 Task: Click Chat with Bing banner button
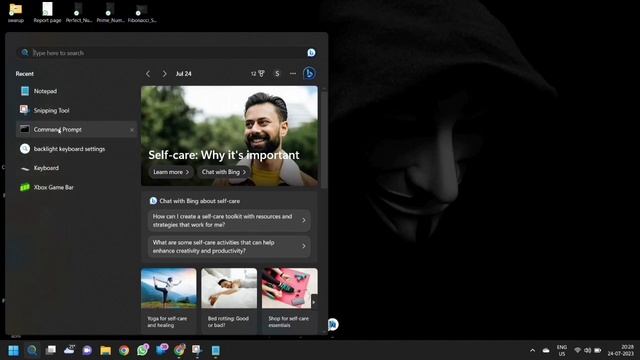tap(224, 172)
